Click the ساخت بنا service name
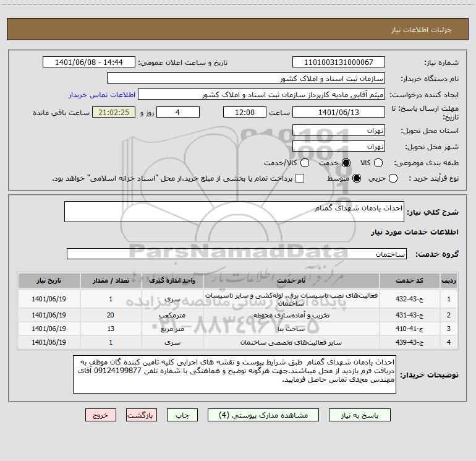 coord(291,329)
